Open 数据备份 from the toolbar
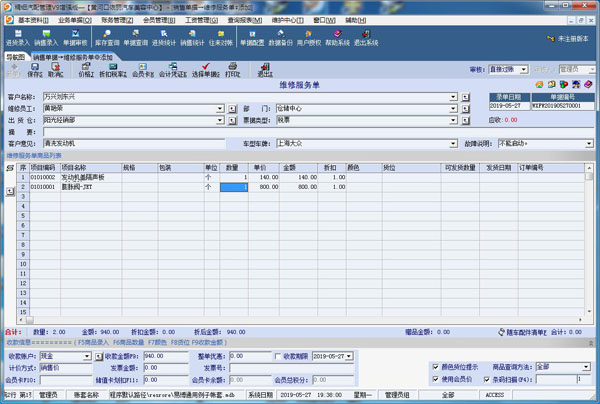Viewport: 600px width, 404px height. [281, 38]
